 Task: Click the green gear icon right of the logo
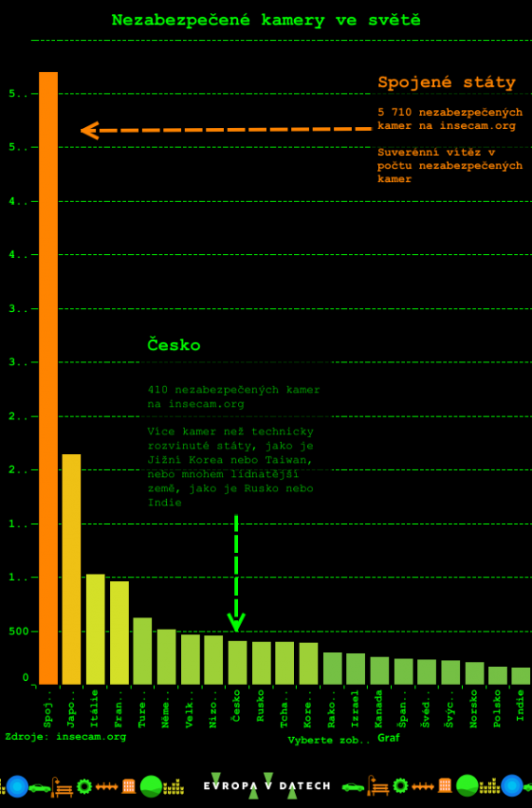click(x=400, y=786)
